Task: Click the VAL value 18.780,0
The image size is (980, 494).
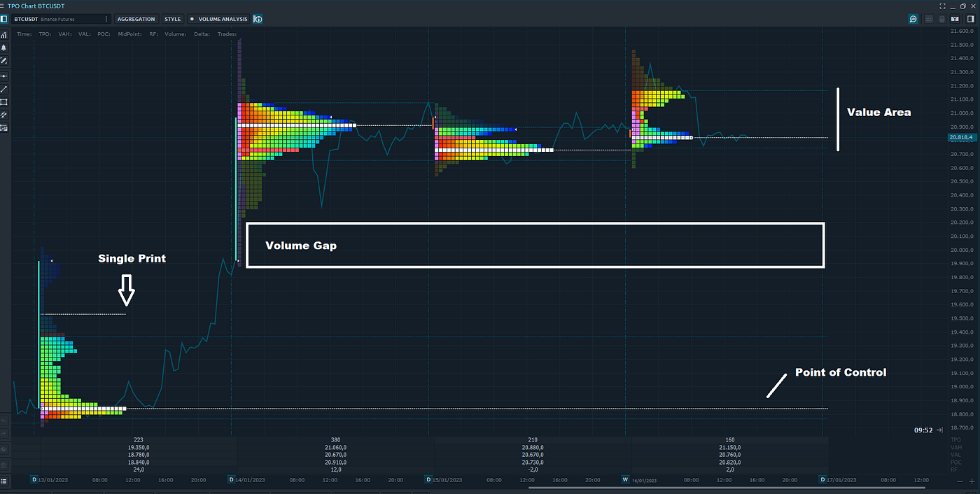Action: tap(139, 455)
